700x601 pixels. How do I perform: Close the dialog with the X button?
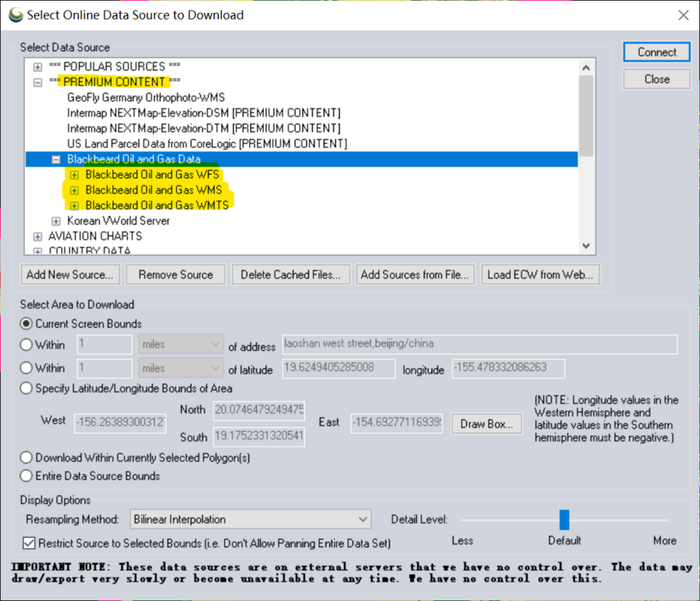pos(683,15)
